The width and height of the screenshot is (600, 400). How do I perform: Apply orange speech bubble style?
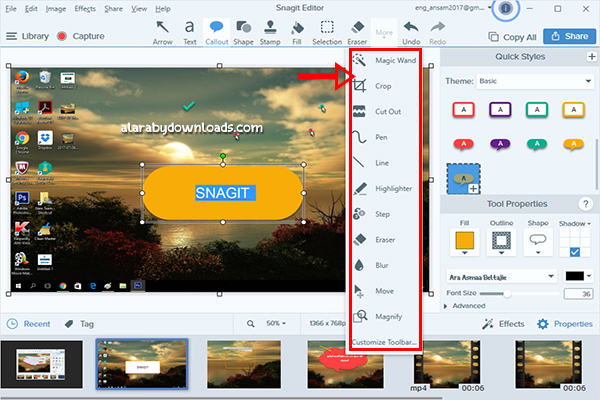pos(574,144)
